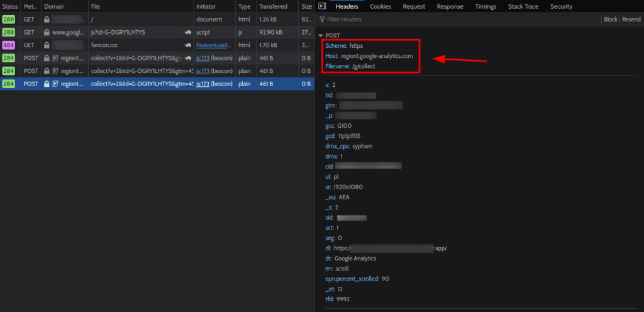Sort by the Initiator column header
Image resolution: width=644 pixels, height=312 pixels.
[x=214, y=6]
